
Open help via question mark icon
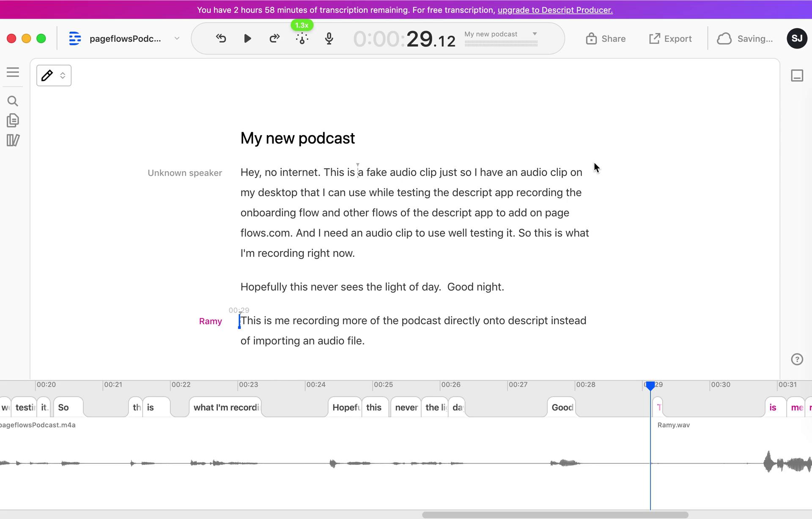tap(797, 359)
